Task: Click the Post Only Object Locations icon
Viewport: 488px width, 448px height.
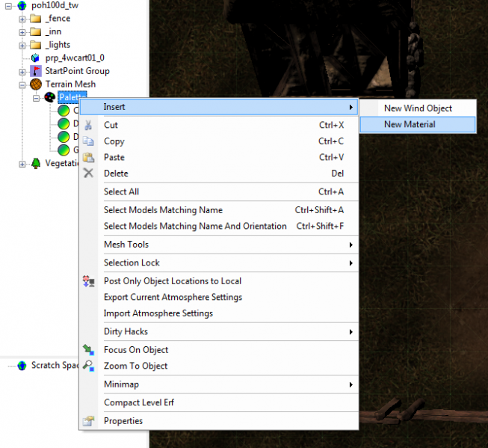Action: click(x=89, y=281)
